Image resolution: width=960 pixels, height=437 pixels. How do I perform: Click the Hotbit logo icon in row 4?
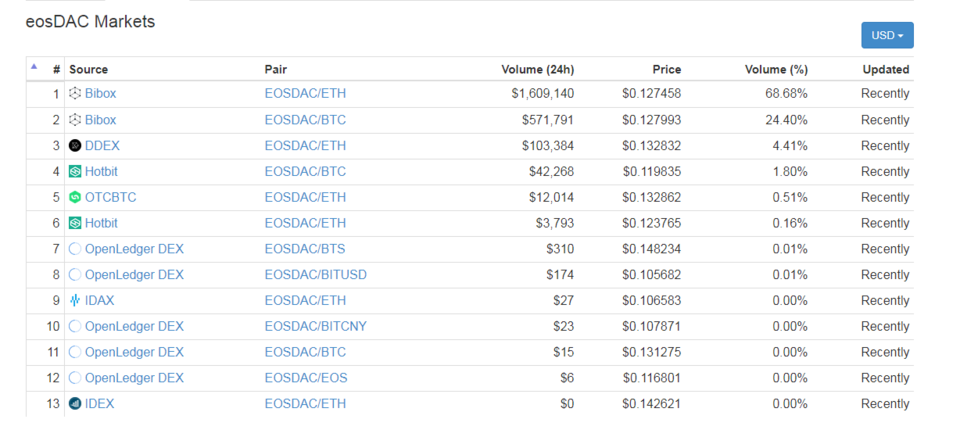[75, 172]
